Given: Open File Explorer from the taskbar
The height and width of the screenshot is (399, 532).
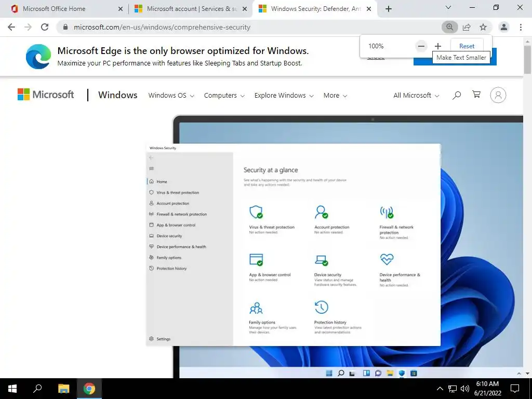Looking at the screenshot, I should point(63,389).
